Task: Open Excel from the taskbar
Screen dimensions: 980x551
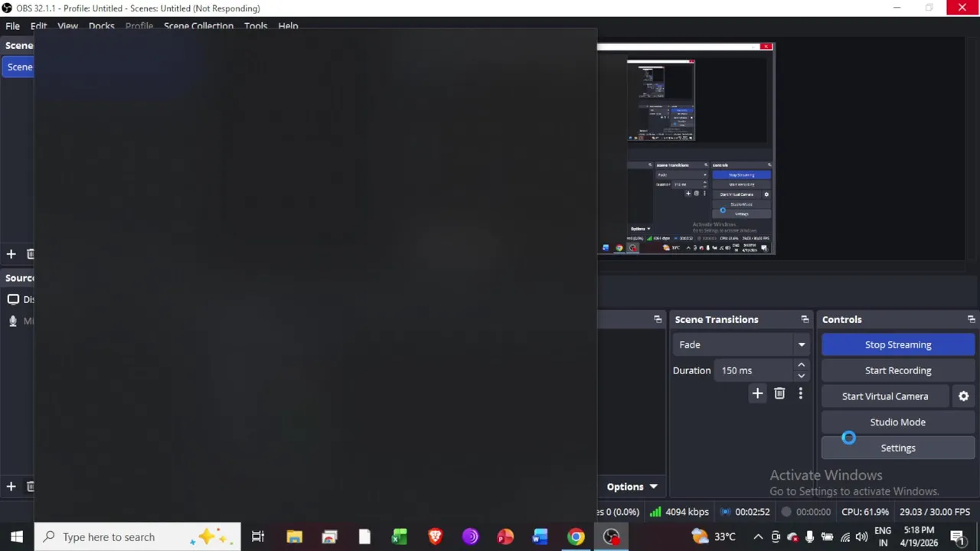Action: tap(400, 537)
